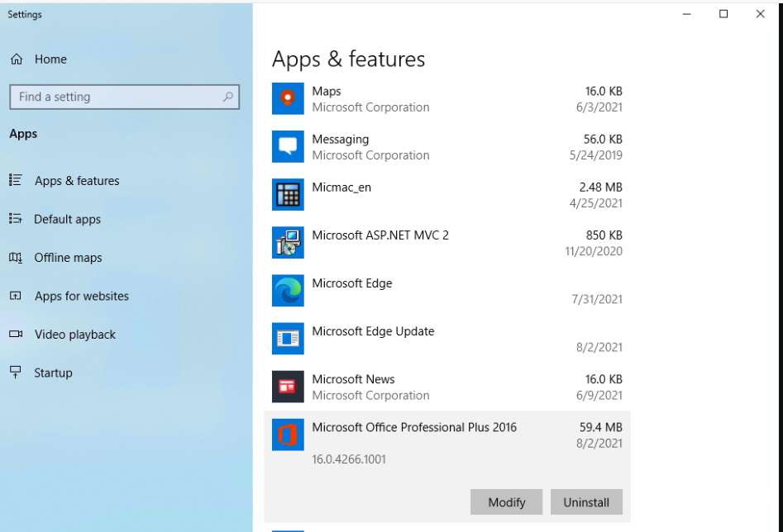The width and height of the screenshot is (783, 532).
Task: Switch to Video playback settings
Action: tap(75, 335)
